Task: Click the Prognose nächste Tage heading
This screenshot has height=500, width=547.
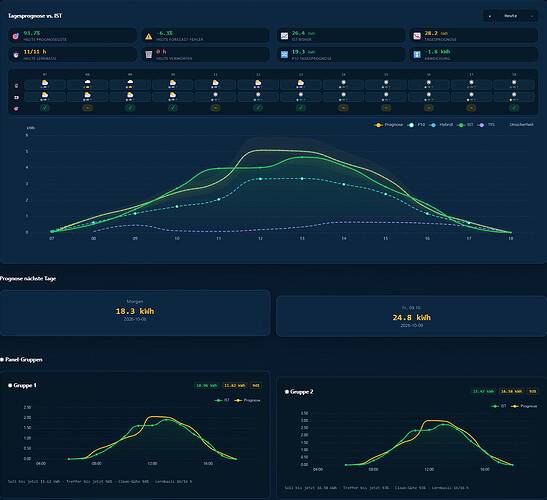Action: point(28,278)
